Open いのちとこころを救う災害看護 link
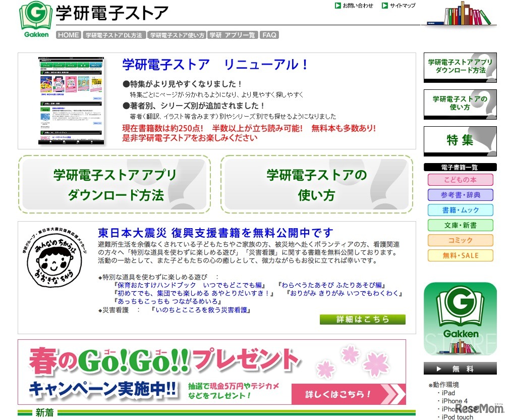Image resolution: width=511 pixels, height=420 pixels. 201,310
